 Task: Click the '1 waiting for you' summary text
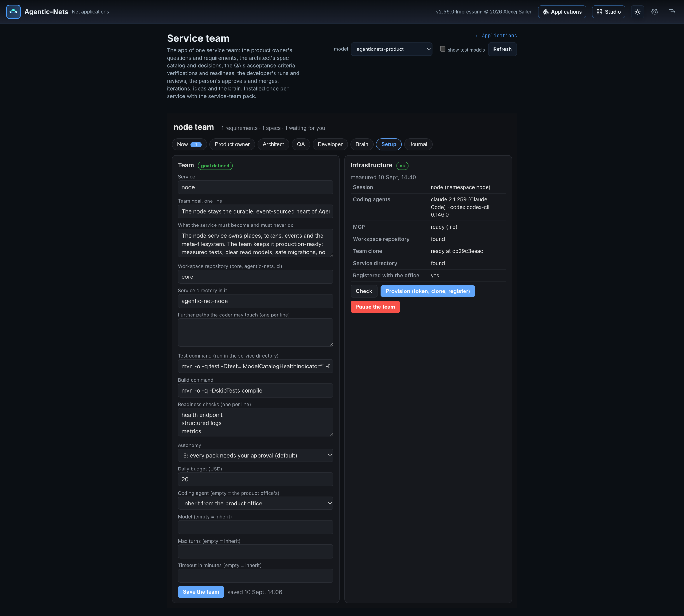[305, 128]
